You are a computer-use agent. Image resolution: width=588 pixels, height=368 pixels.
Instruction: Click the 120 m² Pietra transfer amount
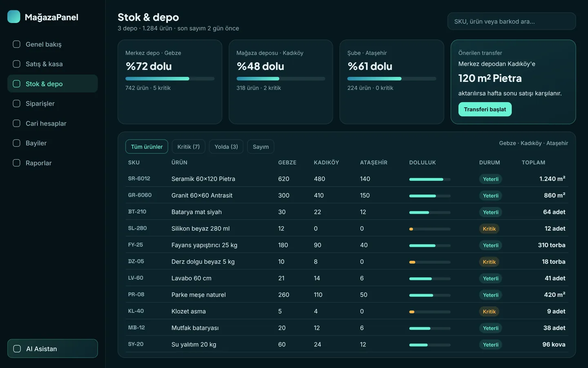(490, 78)
